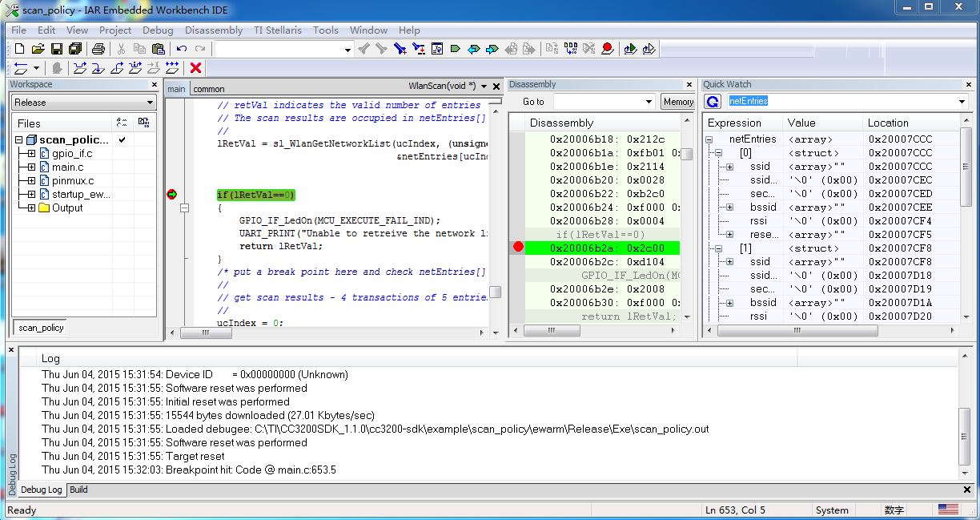Collapse the [0] struct entry in Quick Watch
Image resolution: width=980 pixels, height=520 pixels.
[x=719, y=153]
